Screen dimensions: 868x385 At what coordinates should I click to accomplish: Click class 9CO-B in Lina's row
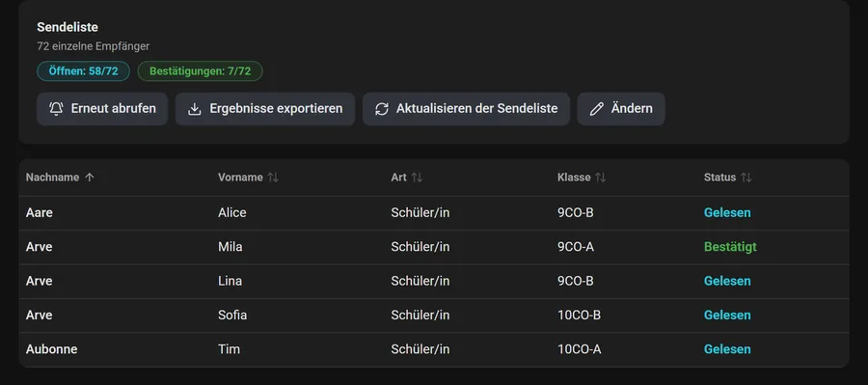(x=575, y=282)
